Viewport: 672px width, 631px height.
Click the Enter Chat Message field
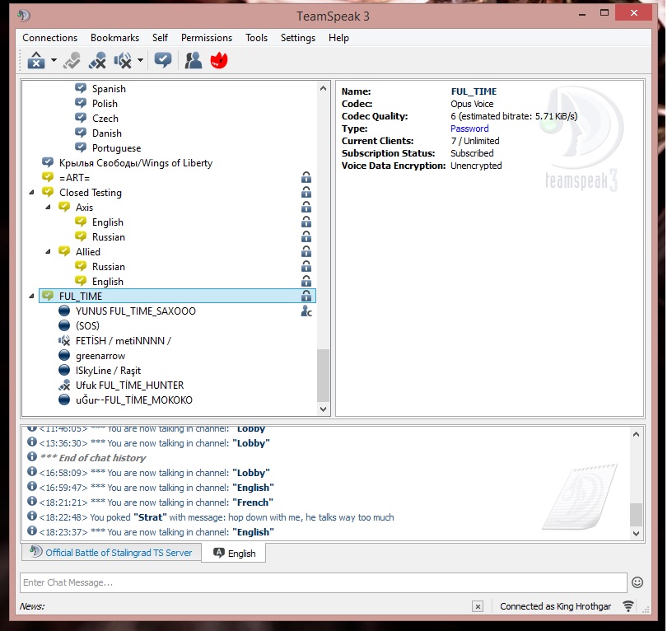click(x=324, y=582)
